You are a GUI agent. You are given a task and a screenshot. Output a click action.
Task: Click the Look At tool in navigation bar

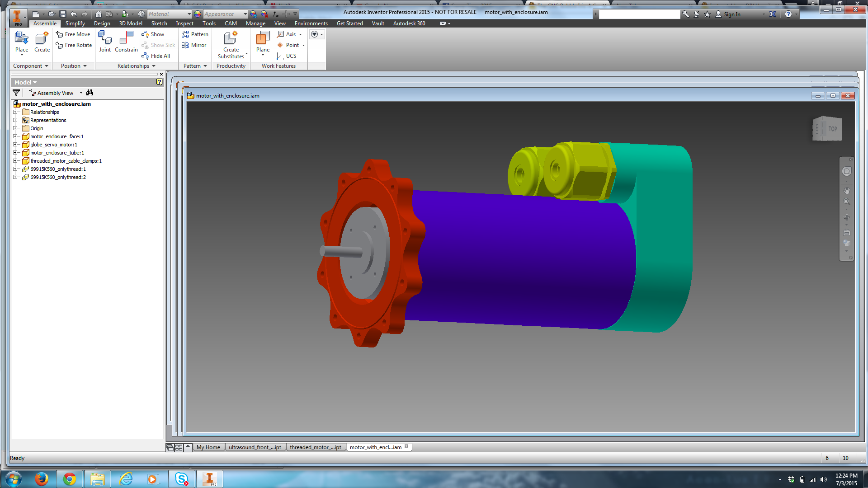click(x=847, y=233)
